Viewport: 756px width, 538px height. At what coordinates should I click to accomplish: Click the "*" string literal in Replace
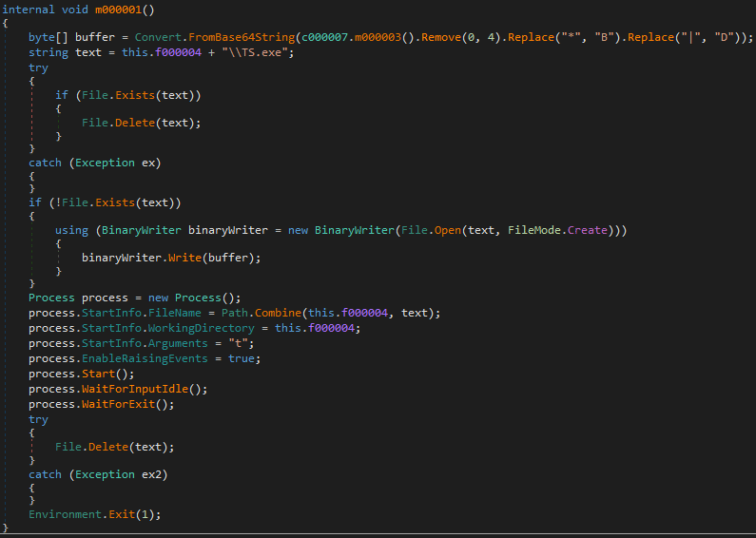click(571, 37)
